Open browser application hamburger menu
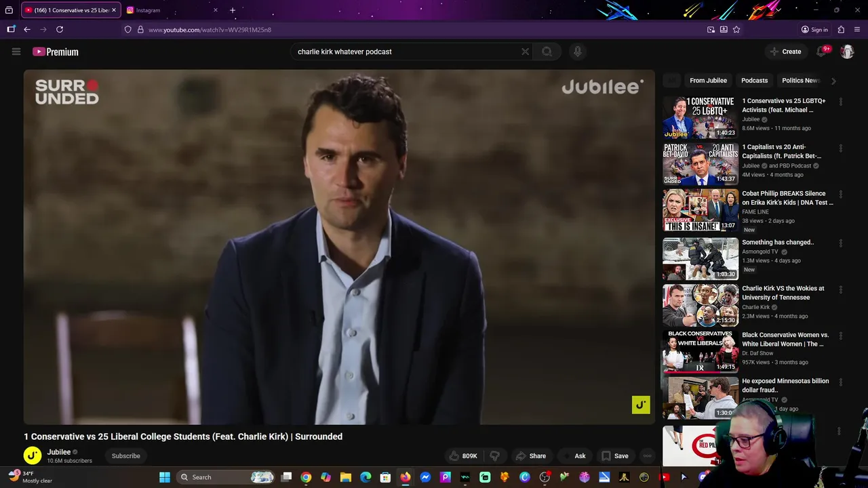The height and width of the screenshot is (488, 868). (858, 30)
